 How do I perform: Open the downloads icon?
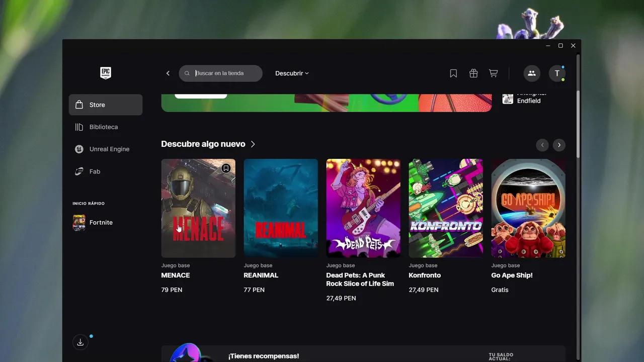click(80, 342)
